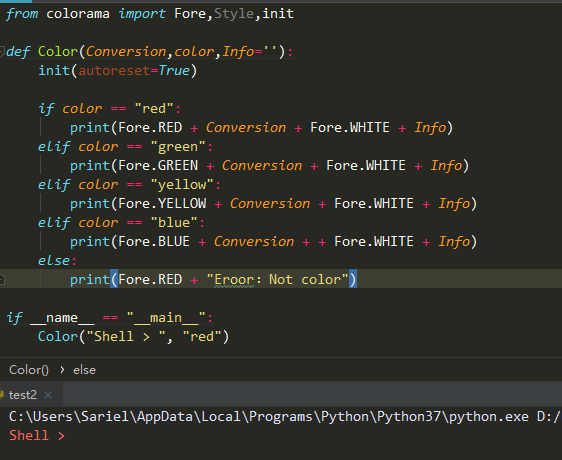Close the test2 run tab
Image resolution: width=562 pixels, height=460 pixels.
click(48, 395)
